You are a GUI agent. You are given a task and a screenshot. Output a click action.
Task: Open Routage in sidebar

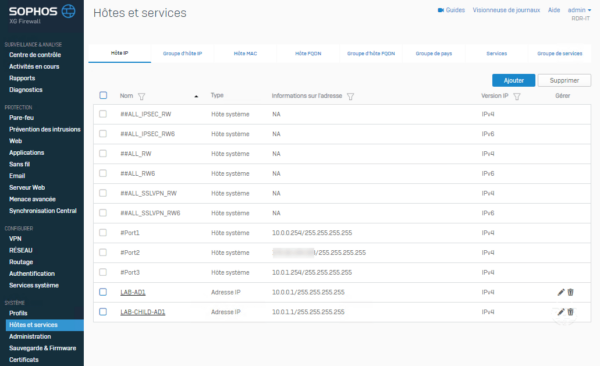point(21,262)
